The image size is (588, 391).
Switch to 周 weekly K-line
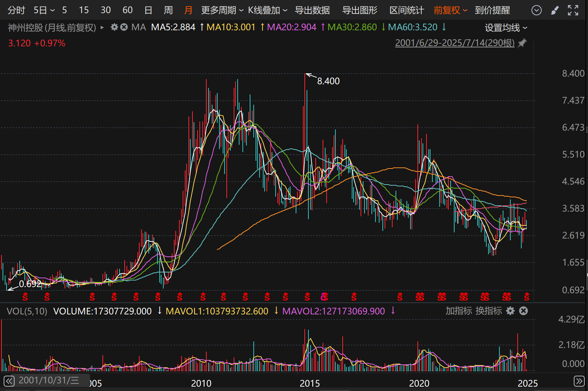(168, 10)
